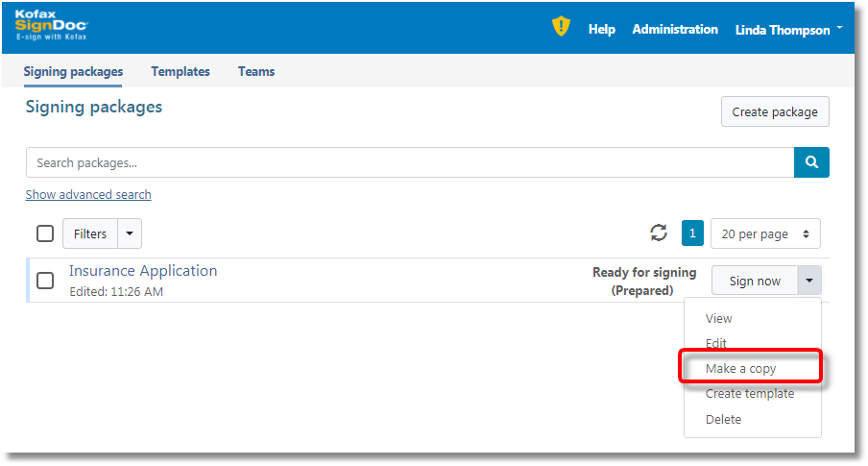Image resolution: width=868 pixels, height=466 pixels.
Task: Check the Insurance Application package checkbox
Action: tap(45, 281)
